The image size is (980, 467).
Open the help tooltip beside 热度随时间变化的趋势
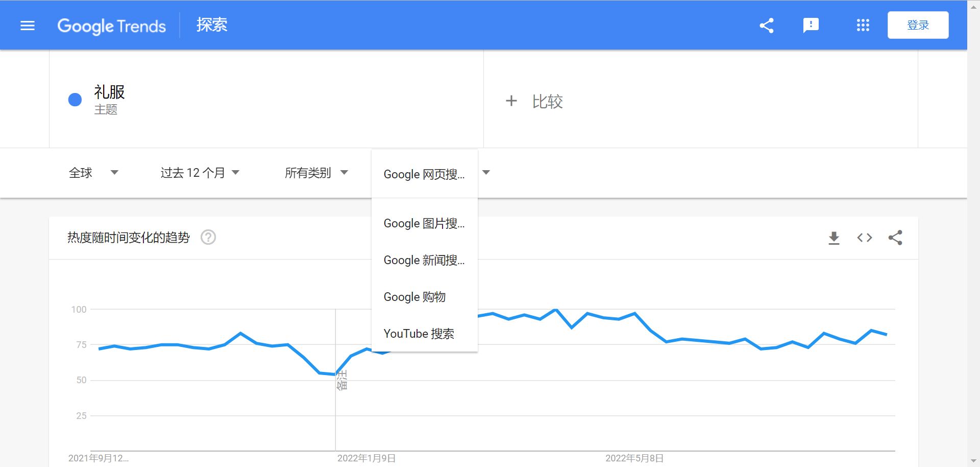click(208, 237)
